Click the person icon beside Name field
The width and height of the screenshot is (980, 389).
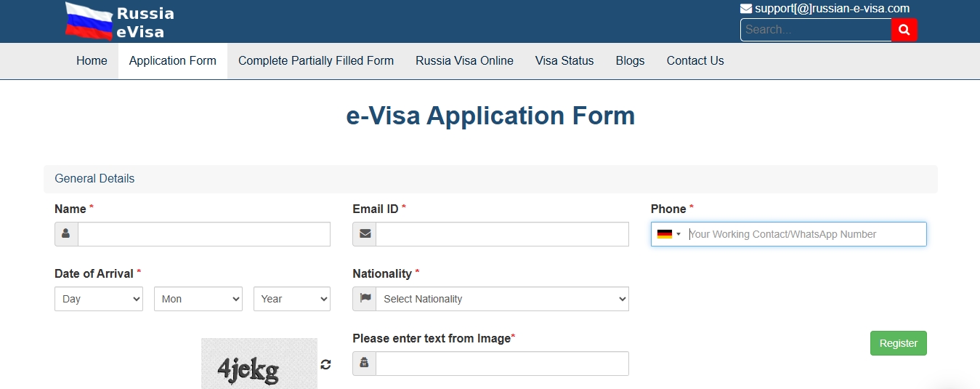point(66,234)
